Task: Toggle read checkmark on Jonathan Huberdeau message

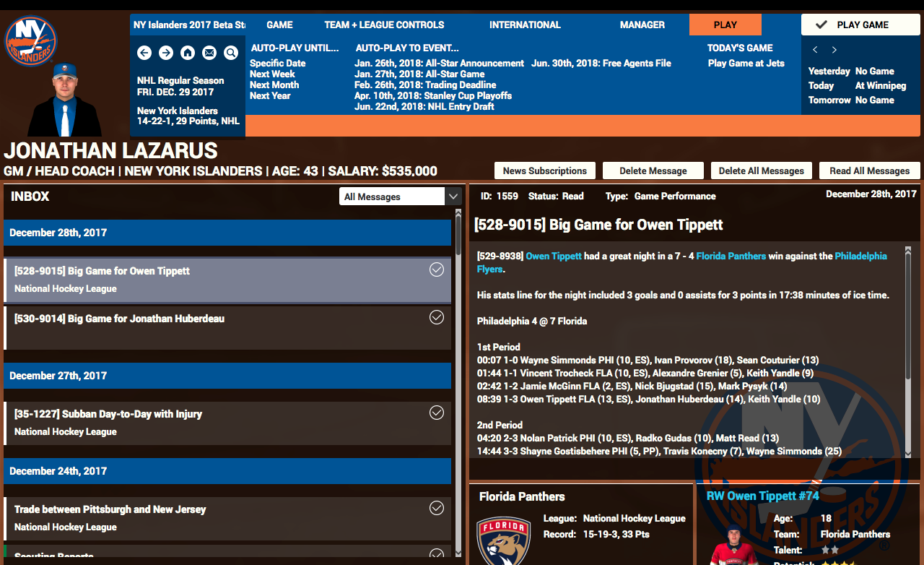Action: [437, 317]
